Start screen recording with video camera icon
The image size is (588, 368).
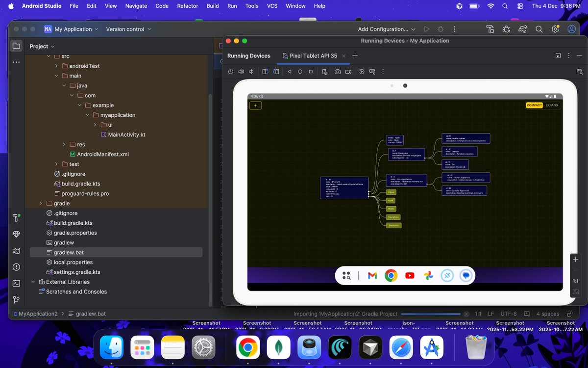coord(348,72)
